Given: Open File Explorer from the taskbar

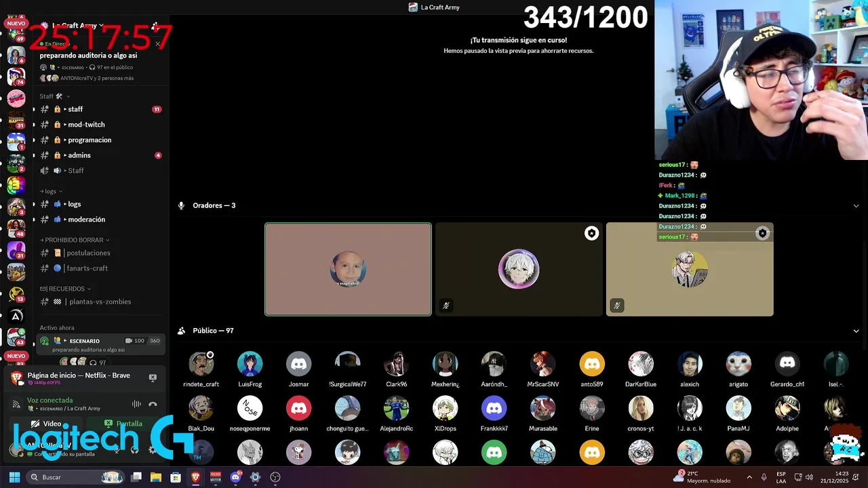Looking at the screenshot, I should (x=156, y=477).
